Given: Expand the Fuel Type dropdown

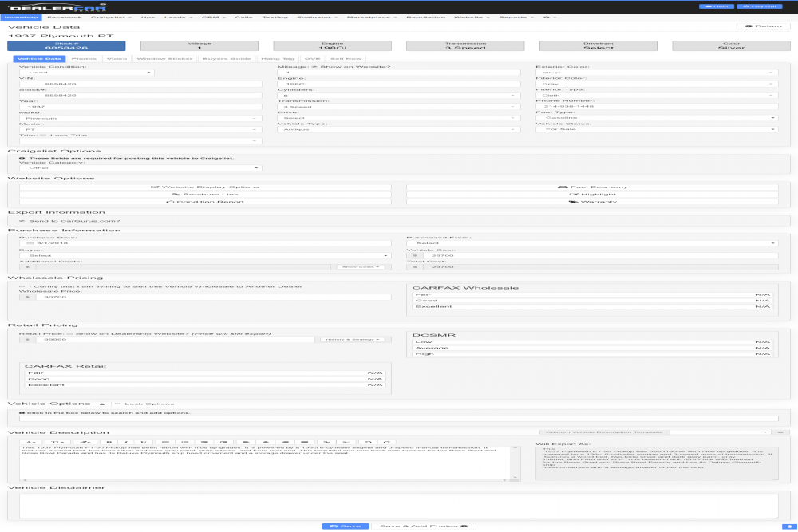Looking at the screenshot, I should click(x=657, y=117).
